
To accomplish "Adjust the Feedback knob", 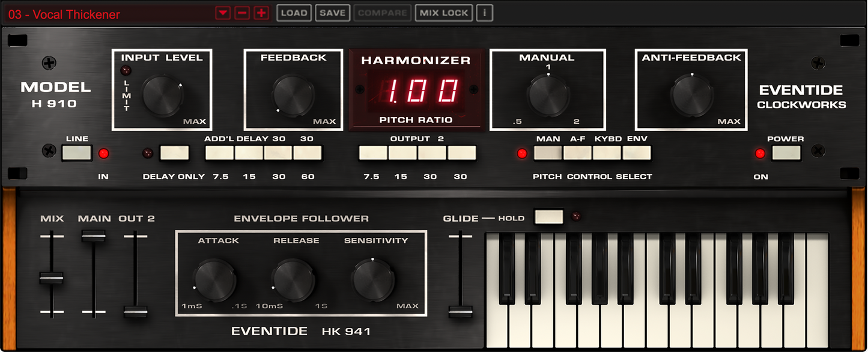I will 293,94.
